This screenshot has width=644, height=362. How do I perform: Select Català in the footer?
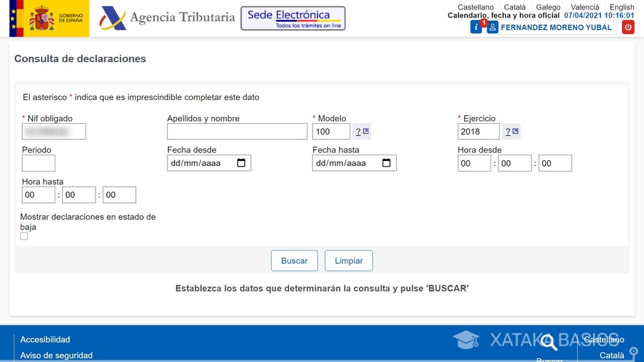(x=611, y=356)
